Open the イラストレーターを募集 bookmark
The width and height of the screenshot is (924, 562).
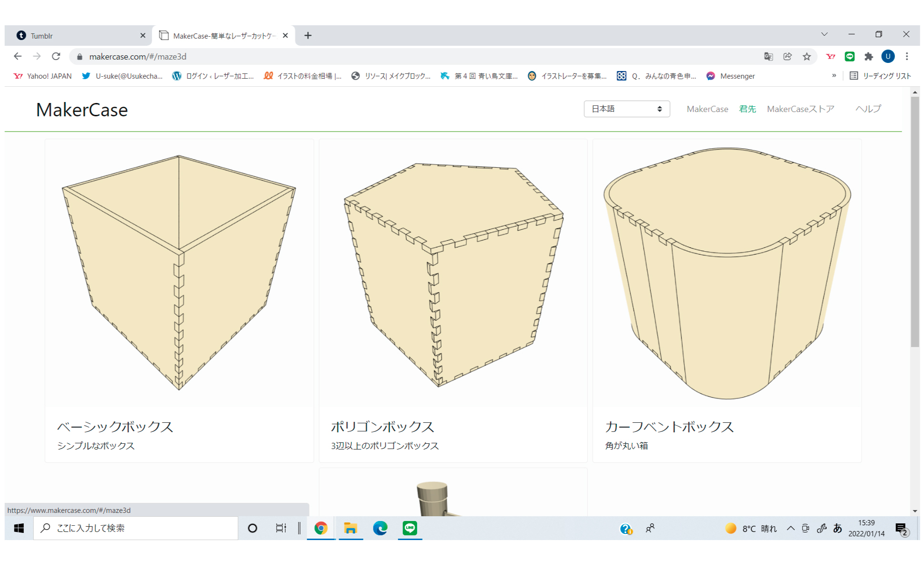coord(567,76)
